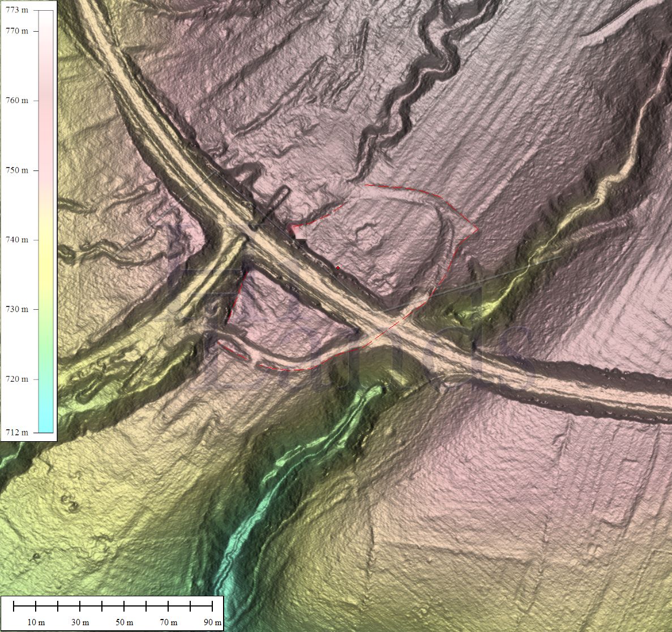Click the small red point marker near the road
This screenshot has width=672, height=632.
tap(338, 267)
